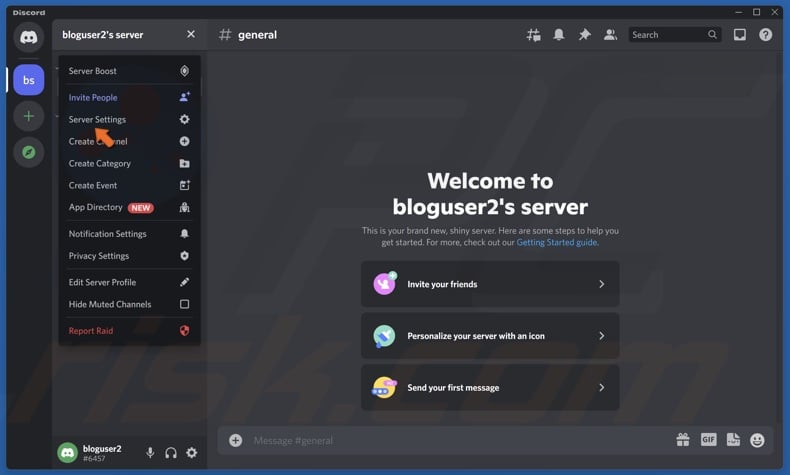Screen dimensions: 790x475
Task: Click Report Raid red shield icon
Action: (185, 331)
